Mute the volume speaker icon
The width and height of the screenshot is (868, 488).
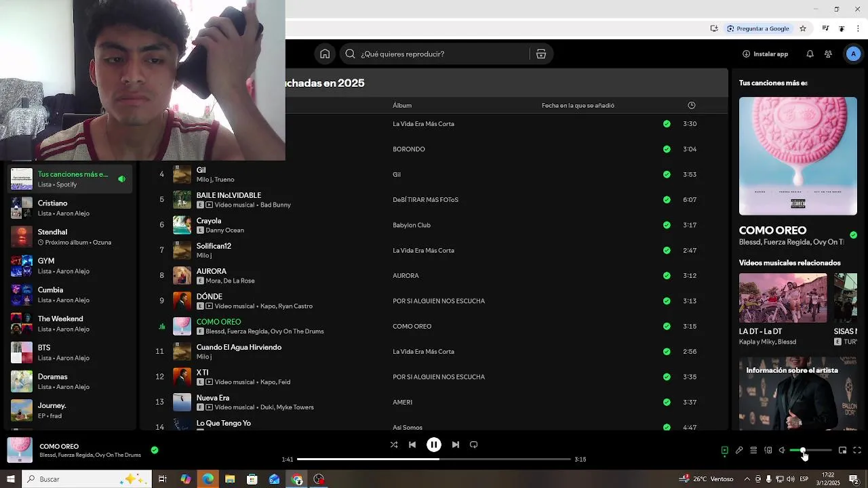[x=782, y=450]
